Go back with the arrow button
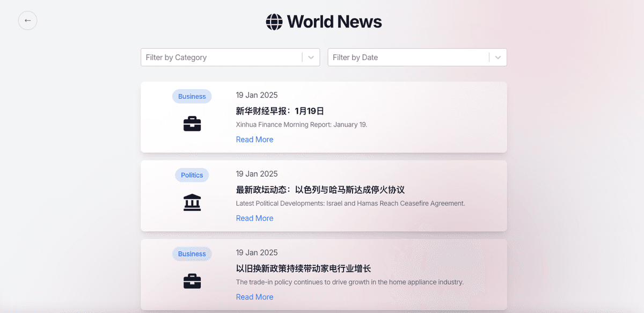 point(27,20)
